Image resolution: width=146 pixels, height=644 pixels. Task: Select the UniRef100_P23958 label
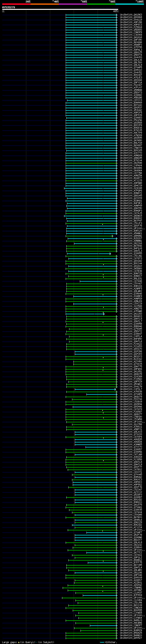click(x=131, y=459)
